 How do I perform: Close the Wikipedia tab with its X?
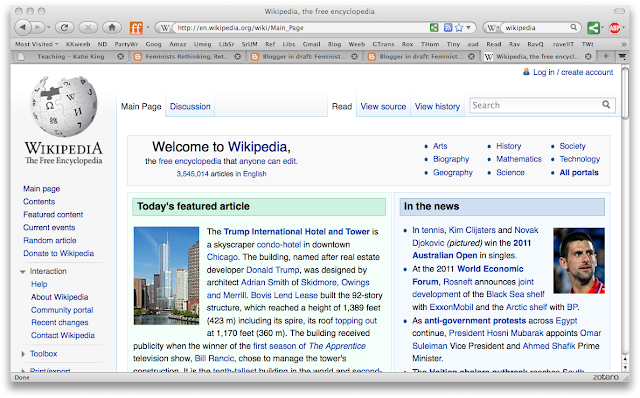pyautogui.click(x=588, y=56)
